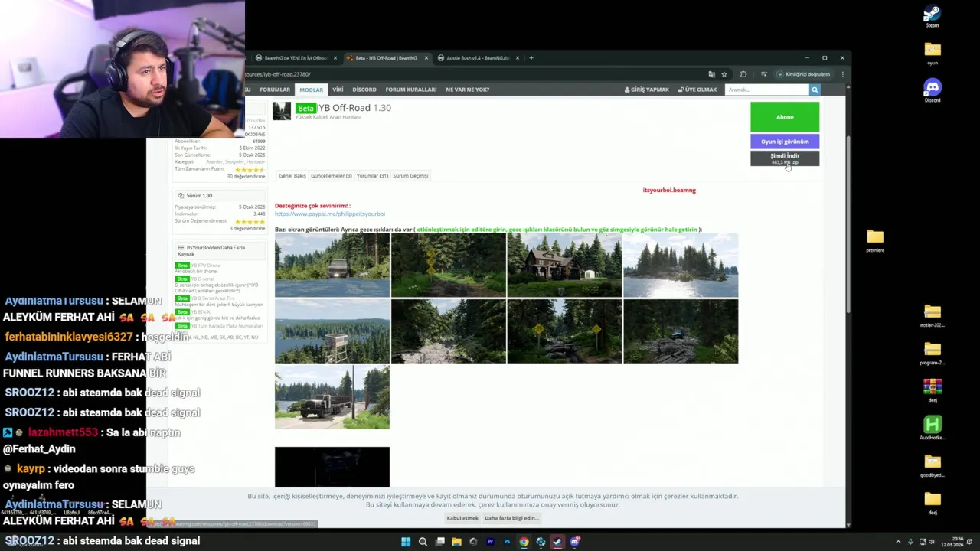Open the screenshot of the lake island
The image size is (980, 551).
click(x=681, y=265)
